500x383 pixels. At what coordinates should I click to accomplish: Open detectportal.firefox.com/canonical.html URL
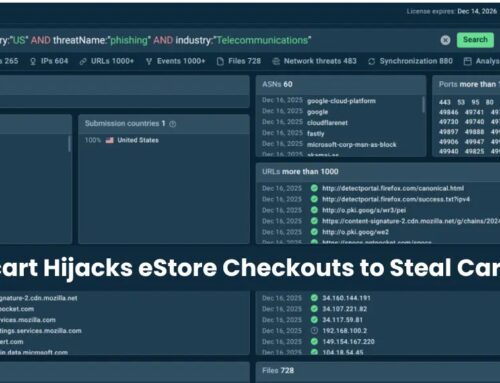click(393, 188)
